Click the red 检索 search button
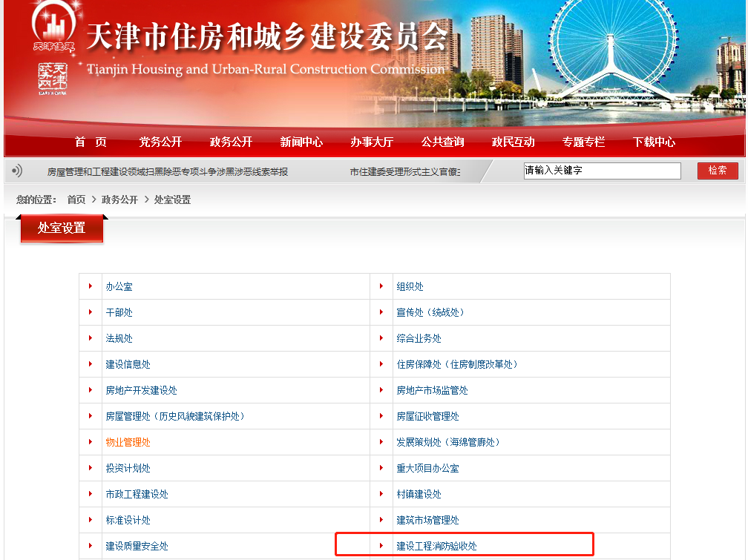This screenshot has height=560, width=748. click(718, 171)
